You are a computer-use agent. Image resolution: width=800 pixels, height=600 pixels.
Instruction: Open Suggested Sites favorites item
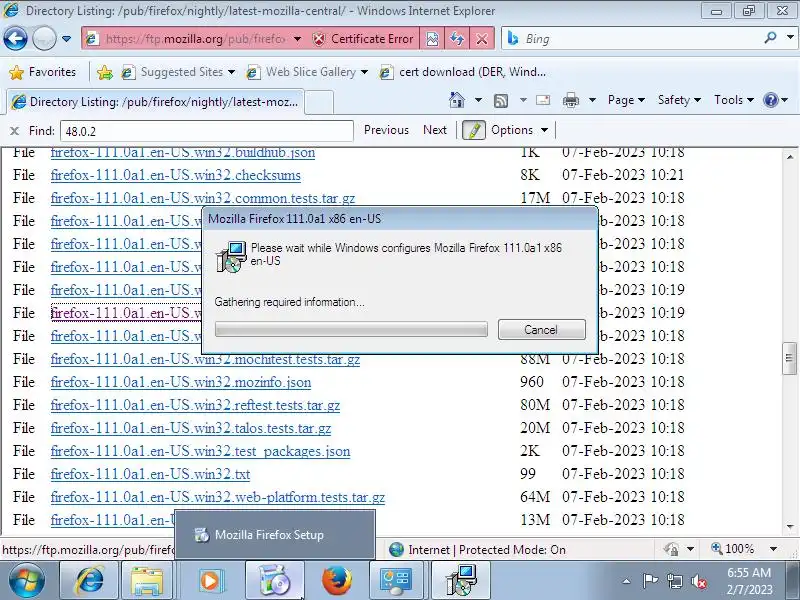coord(178,72)
